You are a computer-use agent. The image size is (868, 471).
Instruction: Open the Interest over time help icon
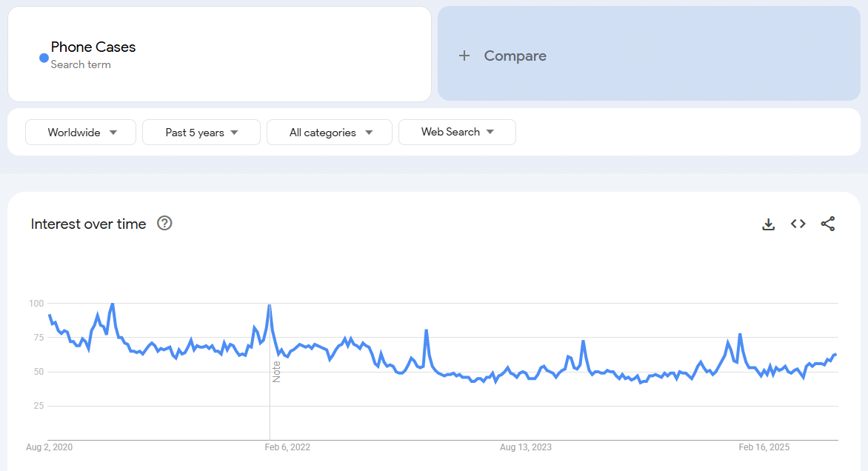point(164,224)
